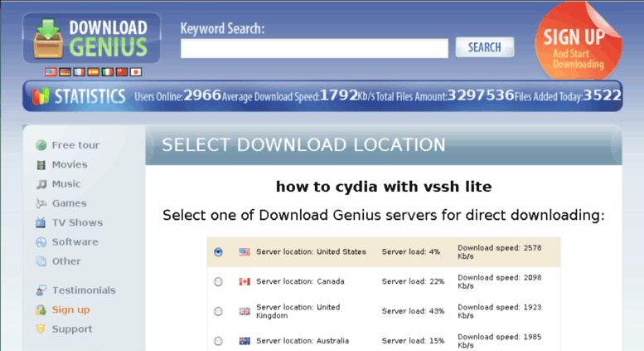
Task: Click the Download Genius logo
Action: pos(92,38)
